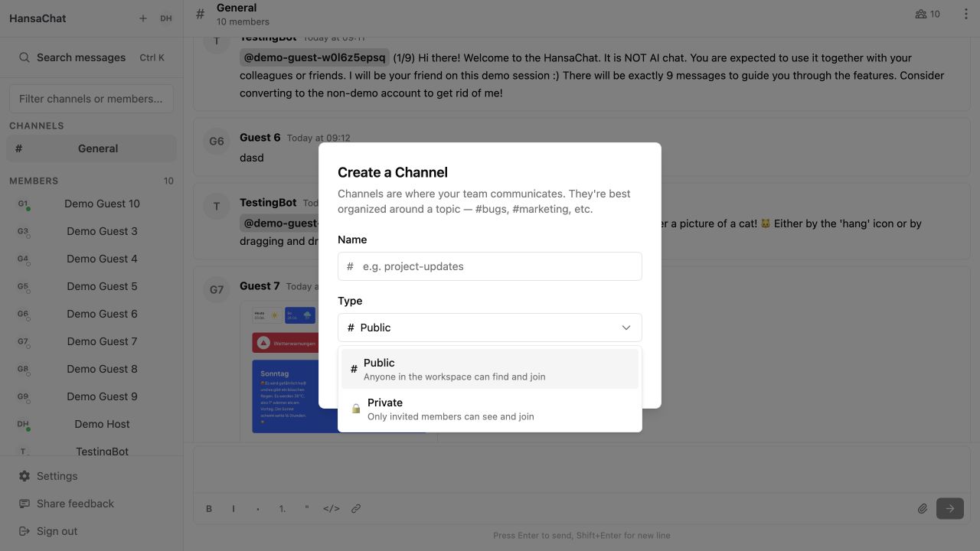Open the General channel in sidebar

[91, 148]
